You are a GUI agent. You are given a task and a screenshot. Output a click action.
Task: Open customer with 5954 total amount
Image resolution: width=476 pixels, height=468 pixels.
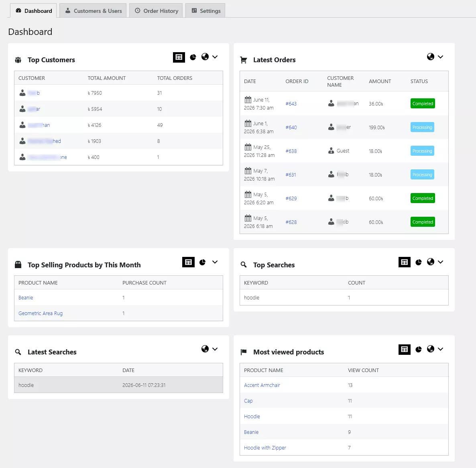[34, 109]
